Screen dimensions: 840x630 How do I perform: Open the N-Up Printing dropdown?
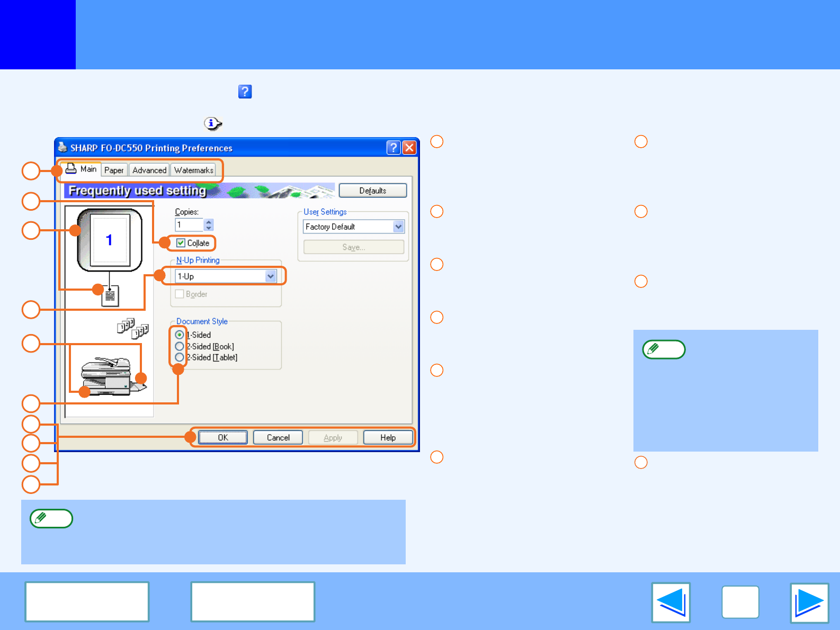pyautogui.click(x=271, y=276)
